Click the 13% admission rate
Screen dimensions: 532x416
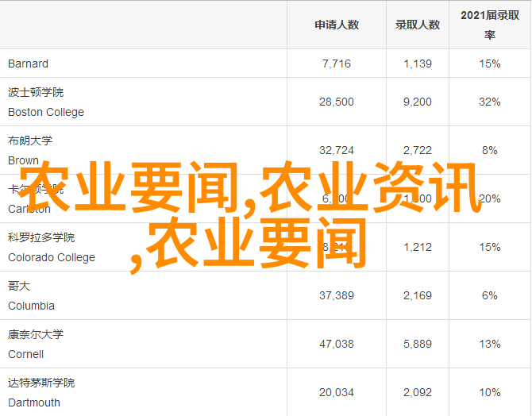click(490, 344)
